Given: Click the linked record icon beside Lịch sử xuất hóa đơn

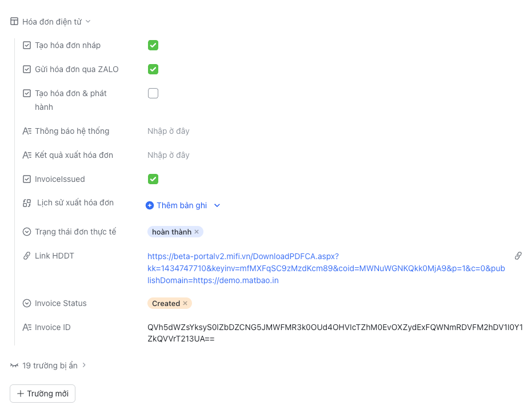Looking at the screenshot, I should pos(26,203).
